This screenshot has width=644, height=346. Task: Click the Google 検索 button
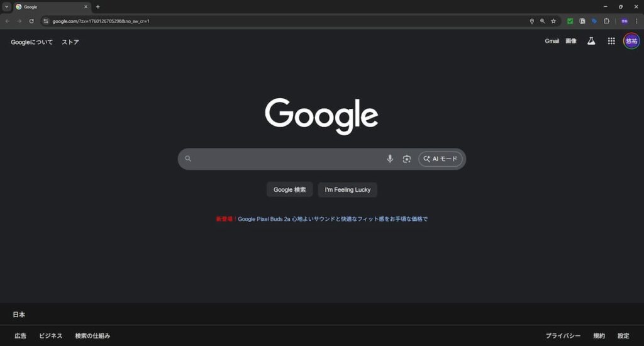[x=289, y=190]
